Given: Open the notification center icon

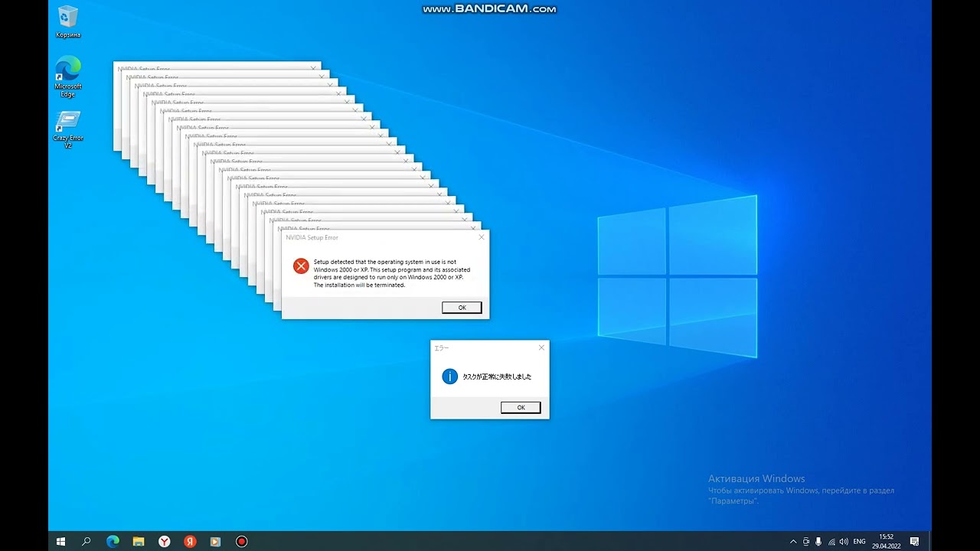Looking at the screenshot, I should coord(914,542).
